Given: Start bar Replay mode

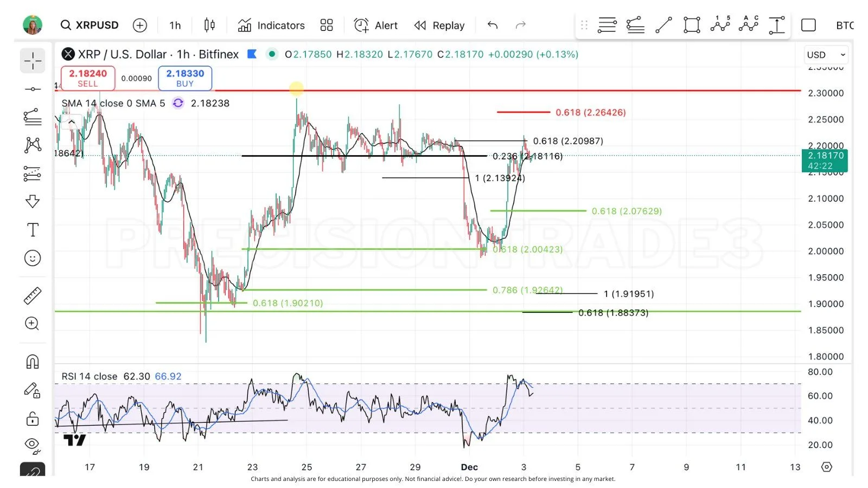Looking at the screenshot, I should click(439, 25).
